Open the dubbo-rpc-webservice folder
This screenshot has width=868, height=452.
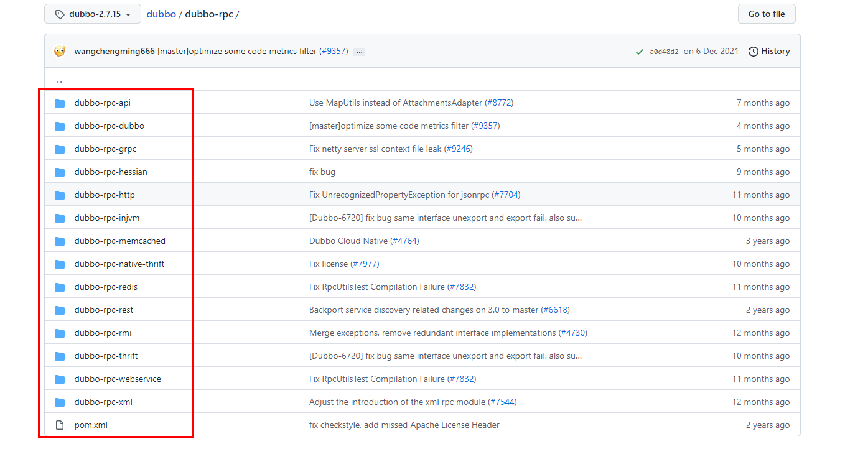pyautogui.click(x=118, y=379)
